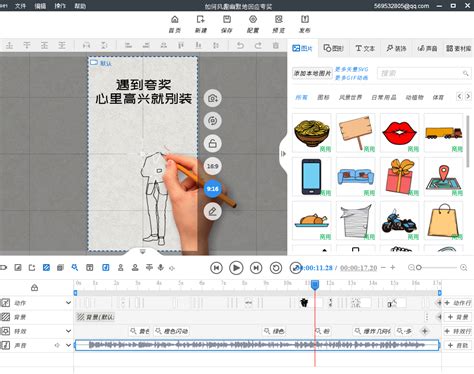The width and height of the screenshot is (474, 374).
Task: Select the wooden sign image thumbnail
Action: (x=356, y=133)
